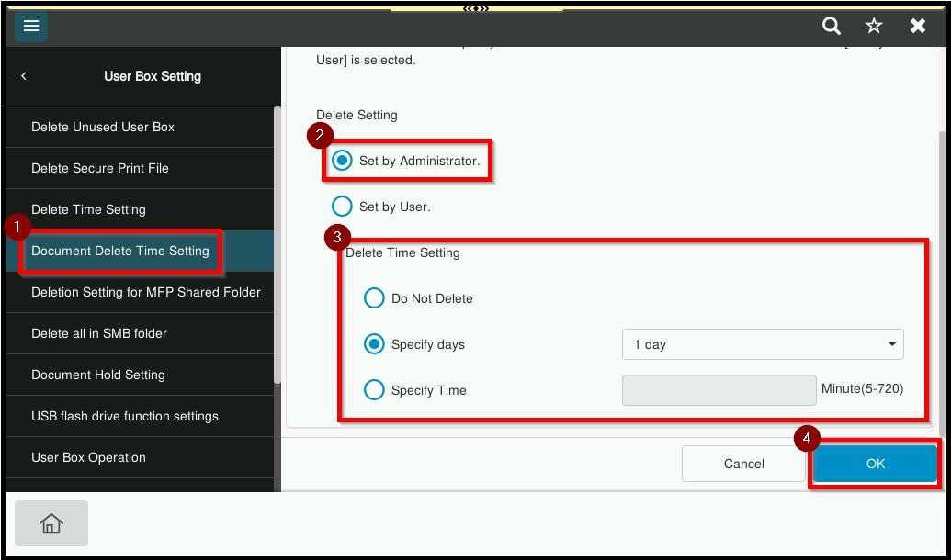Choose the Do Not Delete option
Screen dimensions: 951x560
tap(374, 298)
